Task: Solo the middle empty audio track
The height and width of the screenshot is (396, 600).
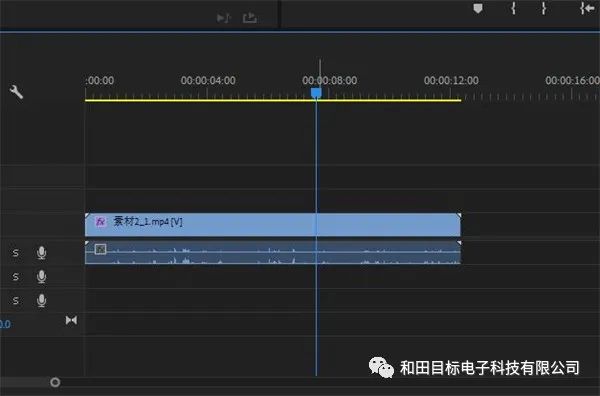Action: 15,277
